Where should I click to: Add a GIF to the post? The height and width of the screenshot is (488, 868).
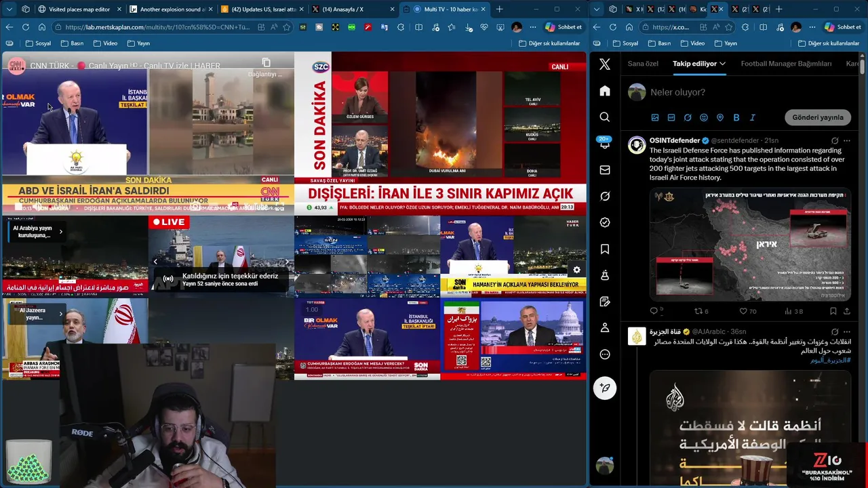(x=671, y=117)
